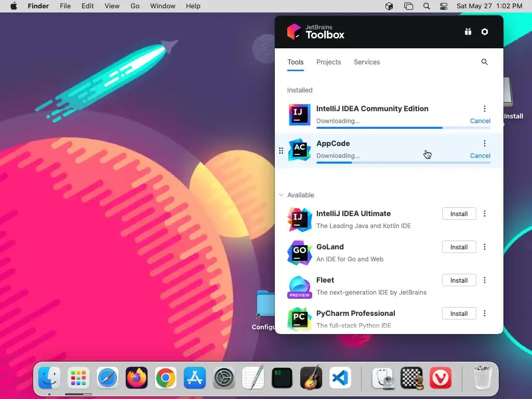Open Launchpad from the Dock
532x399 pixels.
click(x=78, y=378)
